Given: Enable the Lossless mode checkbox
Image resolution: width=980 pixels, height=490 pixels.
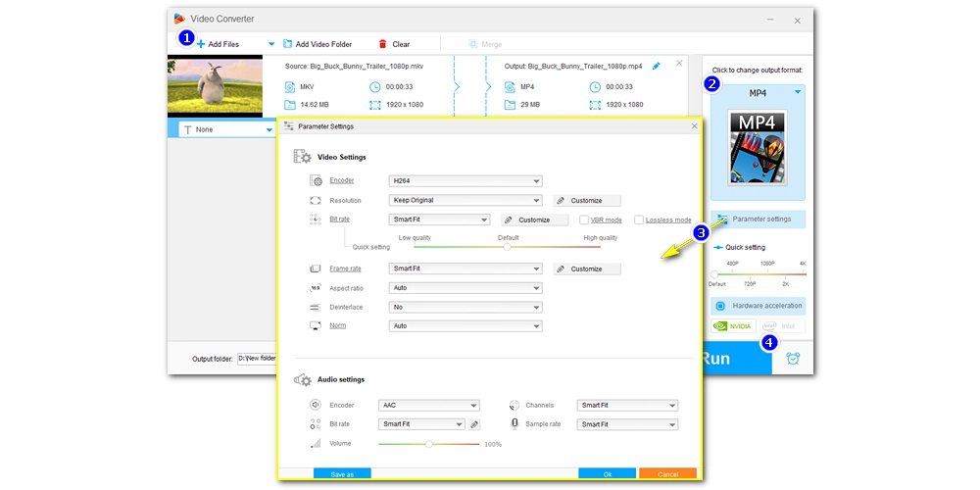Looking at the screenshot, I should click(639, 220).
